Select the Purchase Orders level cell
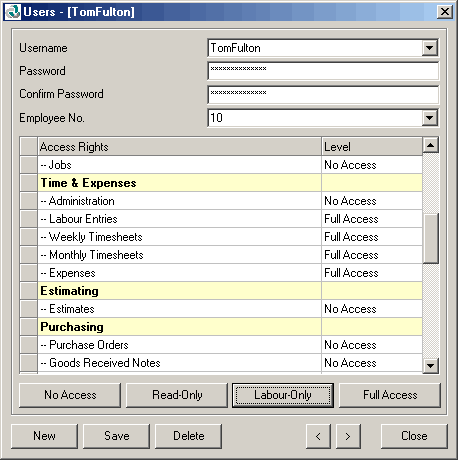The image size is (458, 460). coord(372,345)
